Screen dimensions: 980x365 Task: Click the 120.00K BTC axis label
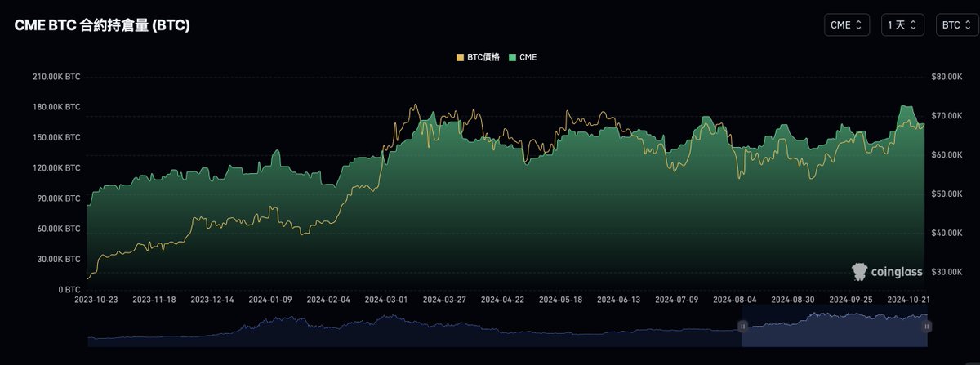coord(57,167)
